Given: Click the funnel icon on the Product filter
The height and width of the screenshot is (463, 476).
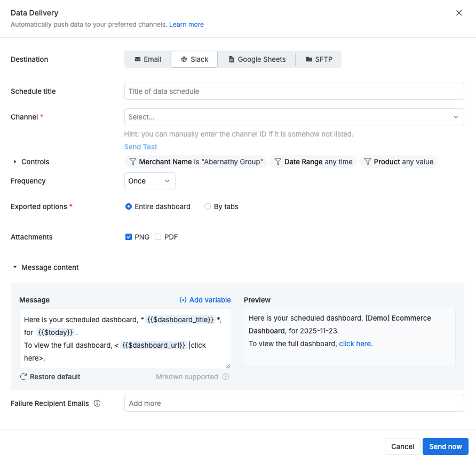Looking at the screenshot, I should pos(369,162).
